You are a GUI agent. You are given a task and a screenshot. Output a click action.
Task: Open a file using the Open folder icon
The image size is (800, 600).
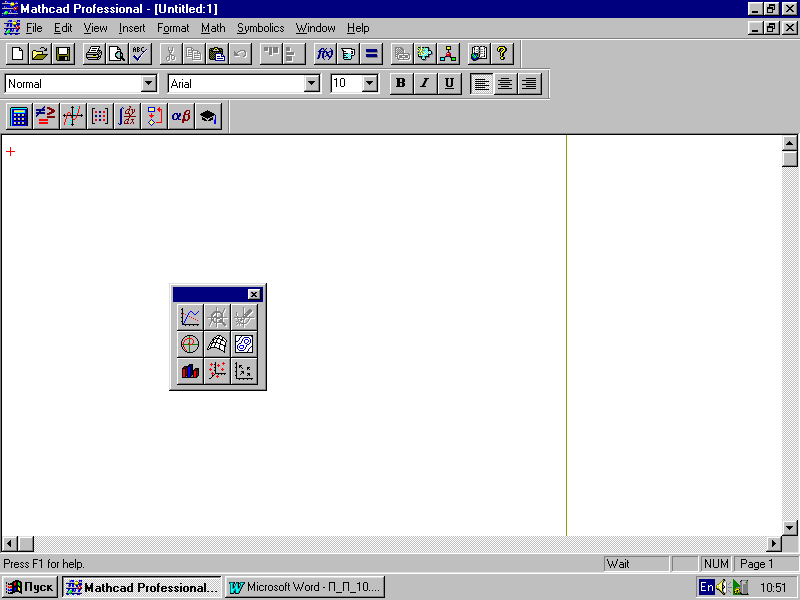[40, 54]
